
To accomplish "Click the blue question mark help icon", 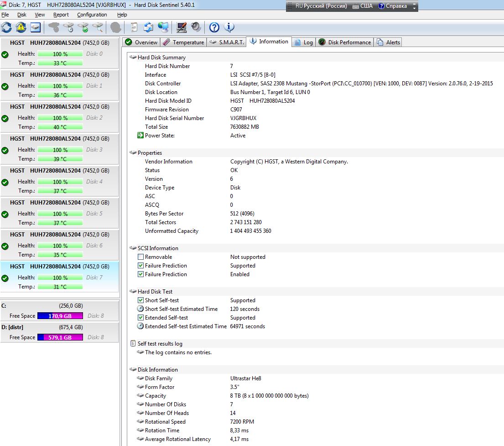I will 214,27.
